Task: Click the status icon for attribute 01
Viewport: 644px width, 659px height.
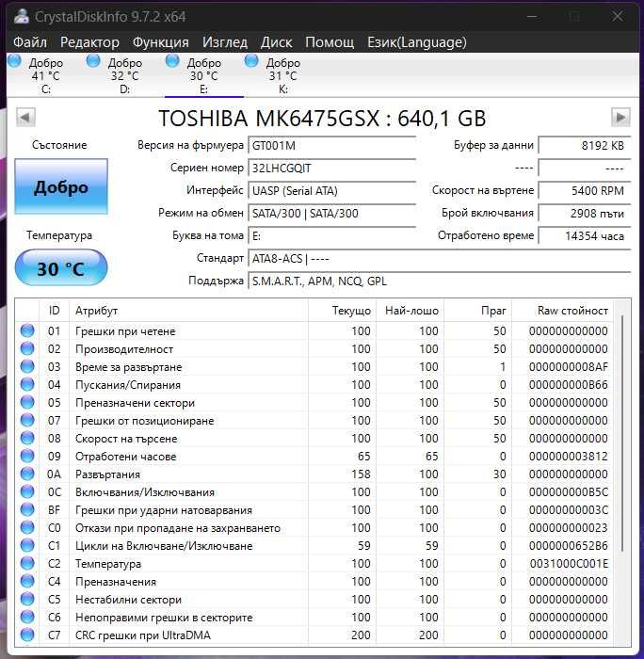Action: point(27,330)
